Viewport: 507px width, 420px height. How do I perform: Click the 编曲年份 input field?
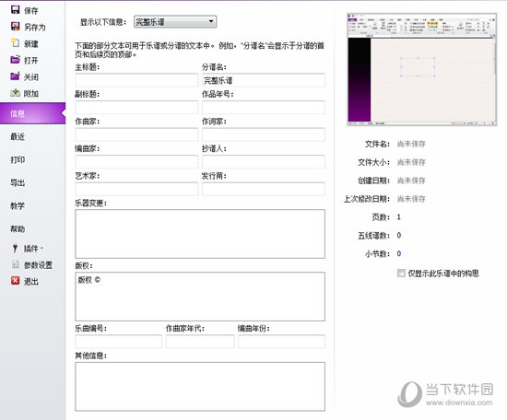tap(282, 342)
